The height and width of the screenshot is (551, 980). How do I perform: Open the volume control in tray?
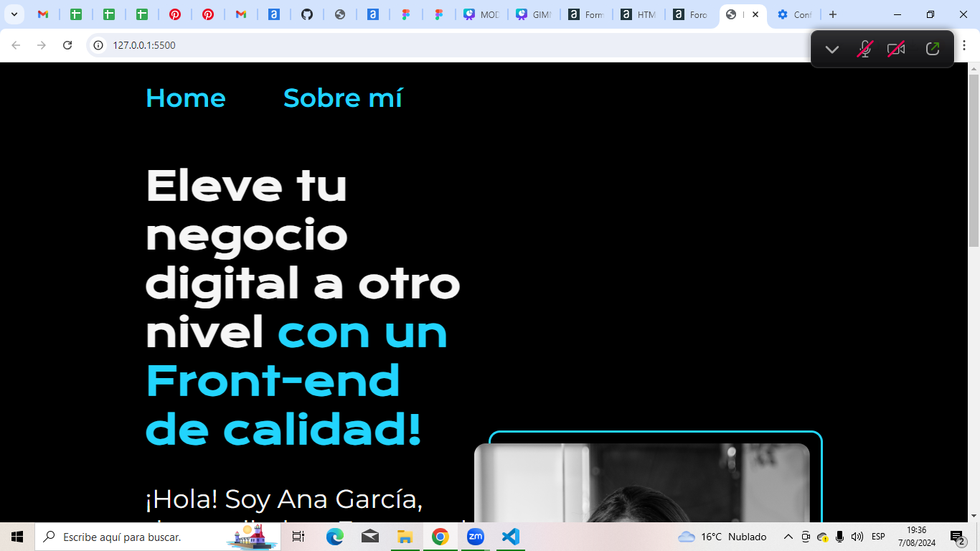857,537
